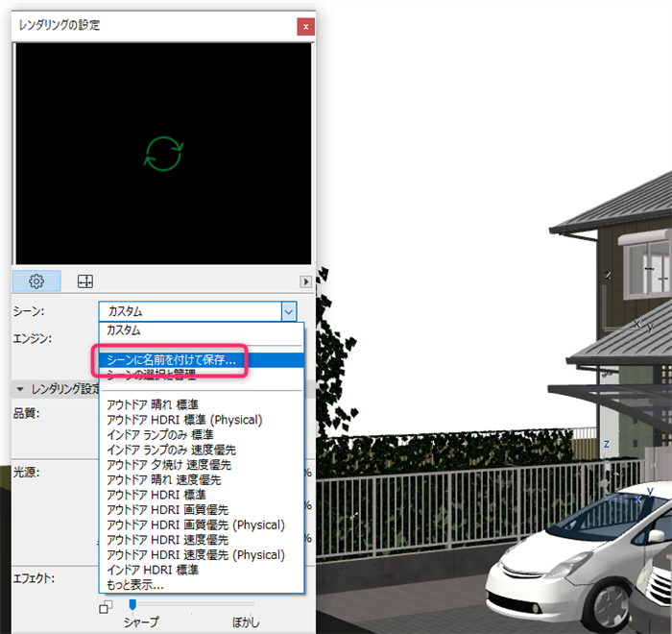Viewport: 672px width, 634px height.
Task: Click the preview refresh icon
Action: click(x=163, y=154)
